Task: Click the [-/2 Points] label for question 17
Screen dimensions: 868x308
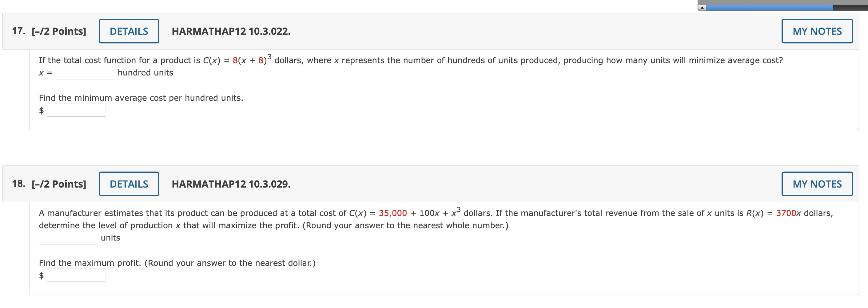Action: pyautogui.click(x=59, y=31)
